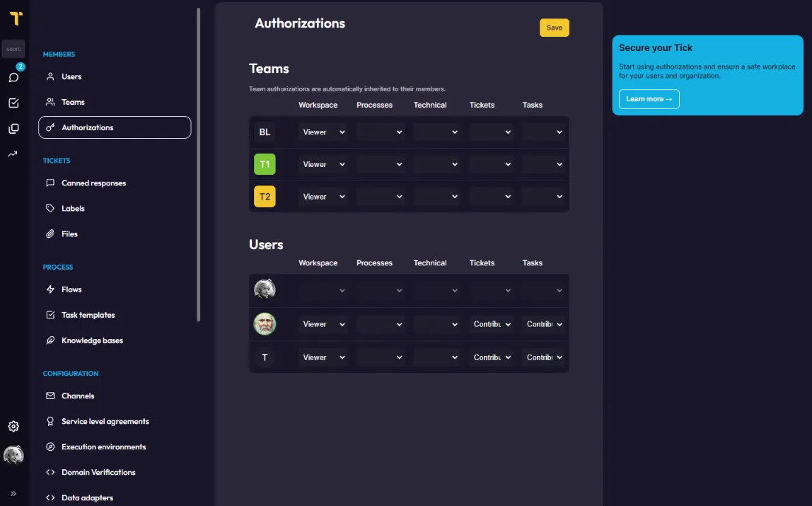Click the profile avatar at bottom left
The image size is (812, 506).
coord(13,455)
